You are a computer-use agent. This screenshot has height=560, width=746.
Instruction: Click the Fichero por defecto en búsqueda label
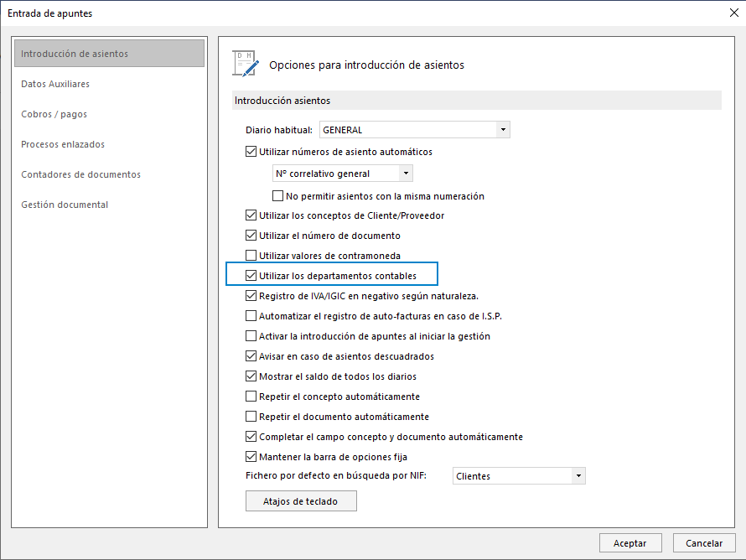[x=336, y=475]
